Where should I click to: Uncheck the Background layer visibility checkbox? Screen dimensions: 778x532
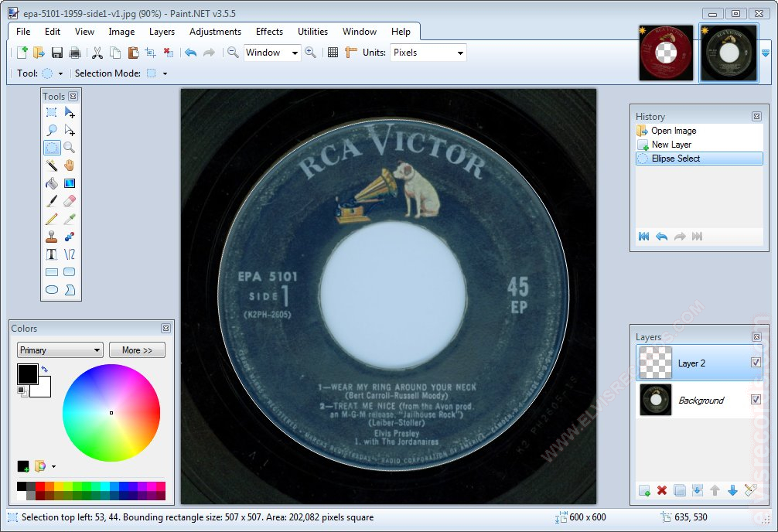pyautogui.click(x=756, y=400)
